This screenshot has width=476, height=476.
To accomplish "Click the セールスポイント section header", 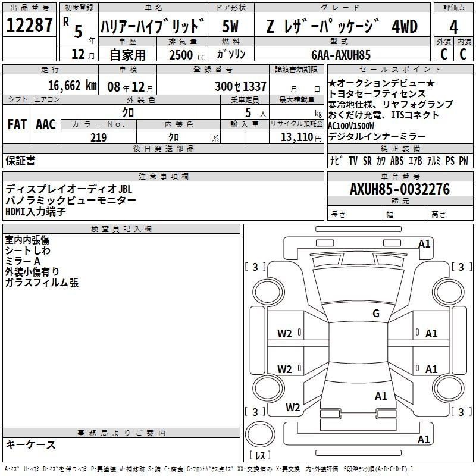I will click(402, 70).
